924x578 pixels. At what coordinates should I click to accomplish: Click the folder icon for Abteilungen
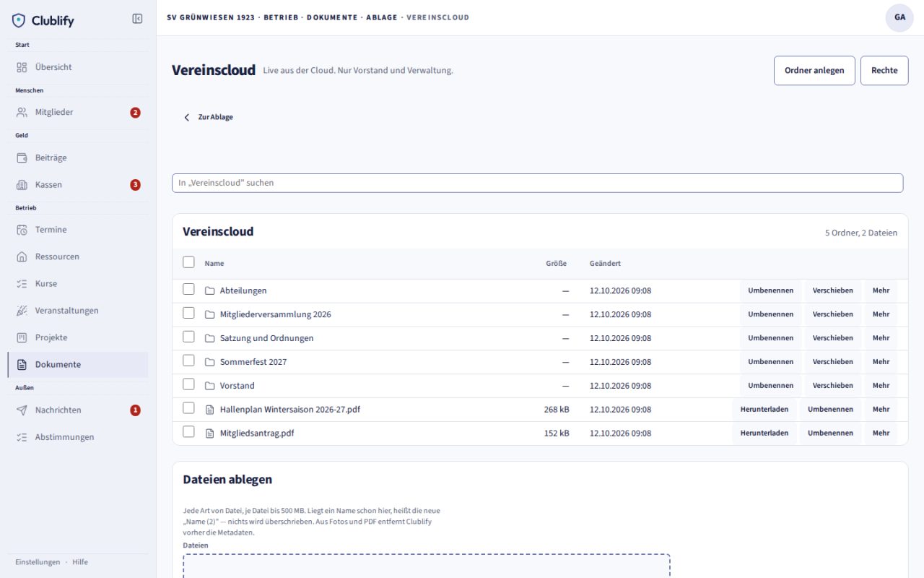210,290
